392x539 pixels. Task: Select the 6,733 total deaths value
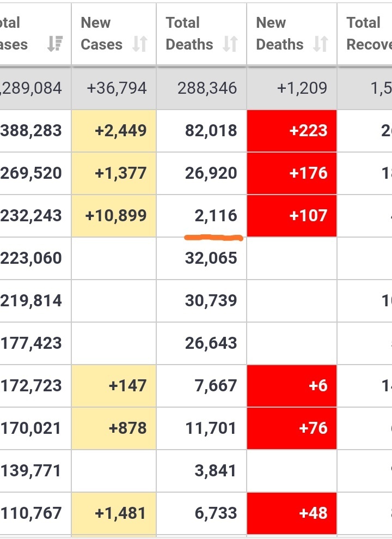[216, 513]
